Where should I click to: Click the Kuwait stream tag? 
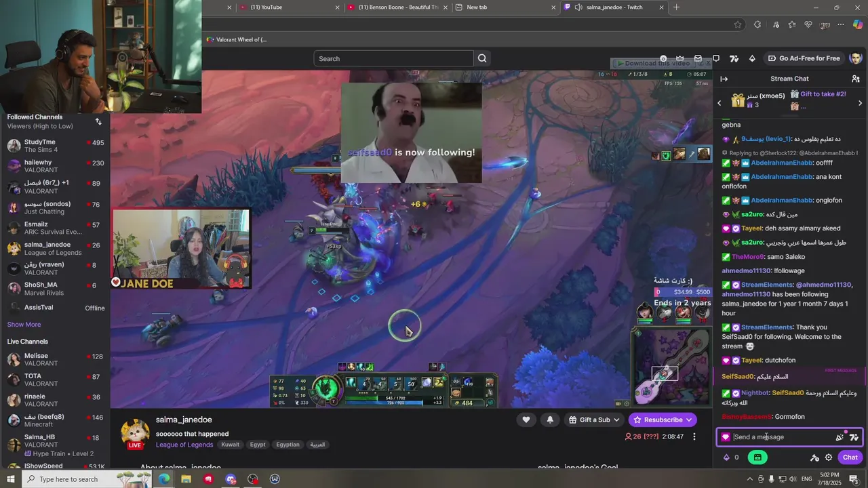[231, 445]
